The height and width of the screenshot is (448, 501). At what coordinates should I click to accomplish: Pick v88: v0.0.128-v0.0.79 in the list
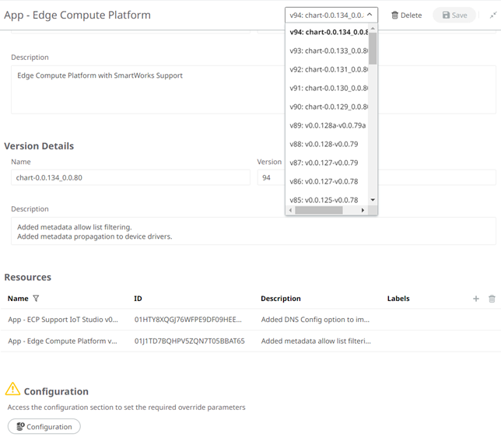pyautogui.click(x=324, y=144)
